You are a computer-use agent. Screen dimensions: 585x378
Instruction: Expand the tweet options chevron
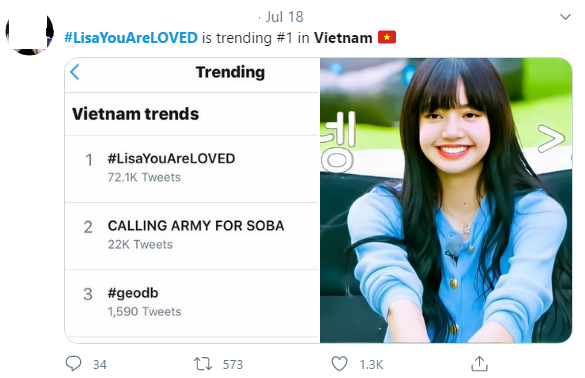565,17
